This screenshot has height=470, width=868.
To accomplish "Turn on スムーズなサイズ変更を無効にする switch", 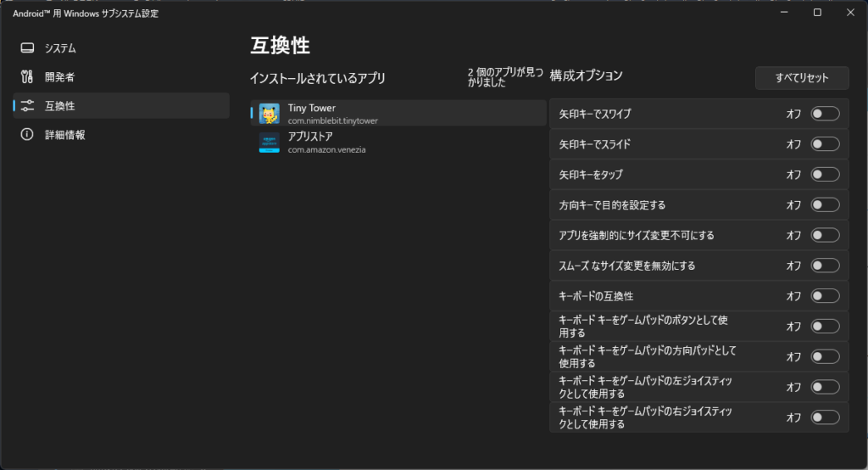I will point(825,266).
